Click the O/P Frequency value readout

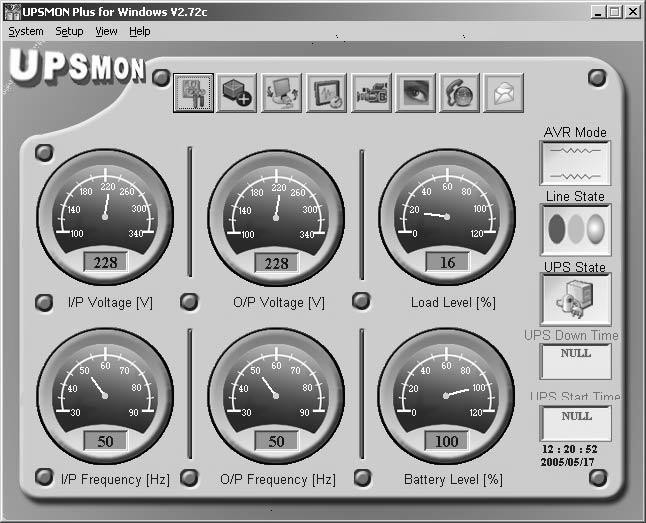276,442
